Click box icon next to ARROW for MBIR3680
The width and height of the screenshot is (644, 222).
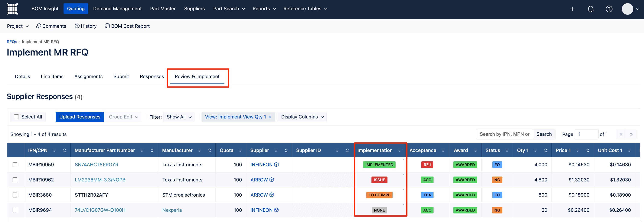click(272, 195)
